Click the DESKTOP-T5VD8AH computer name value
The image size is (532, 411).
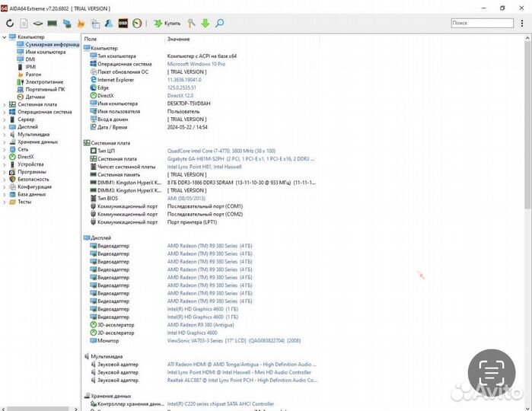point(189,104)
